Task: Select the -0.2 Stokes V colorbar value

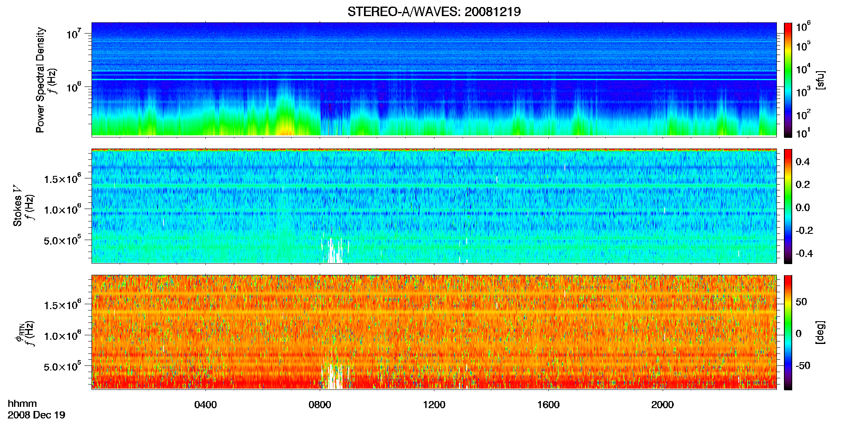Action: [804, 231]
